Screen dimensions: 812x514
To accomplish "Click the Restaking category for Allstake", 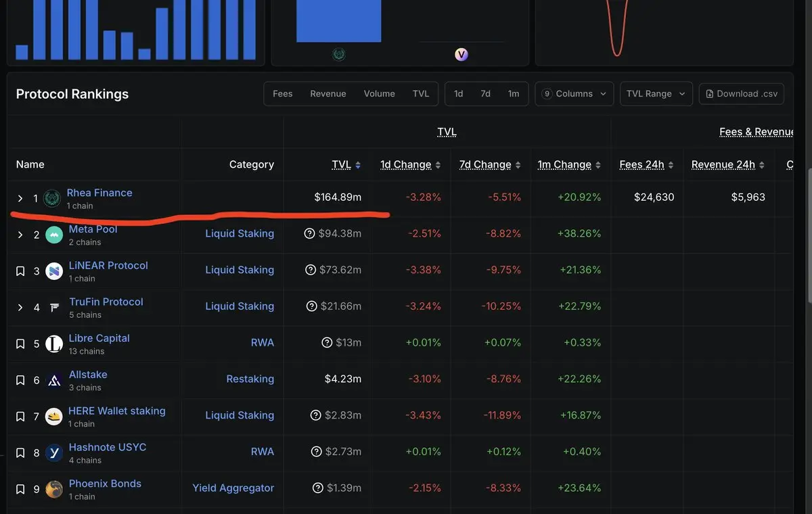I will [x=250, y=379].
